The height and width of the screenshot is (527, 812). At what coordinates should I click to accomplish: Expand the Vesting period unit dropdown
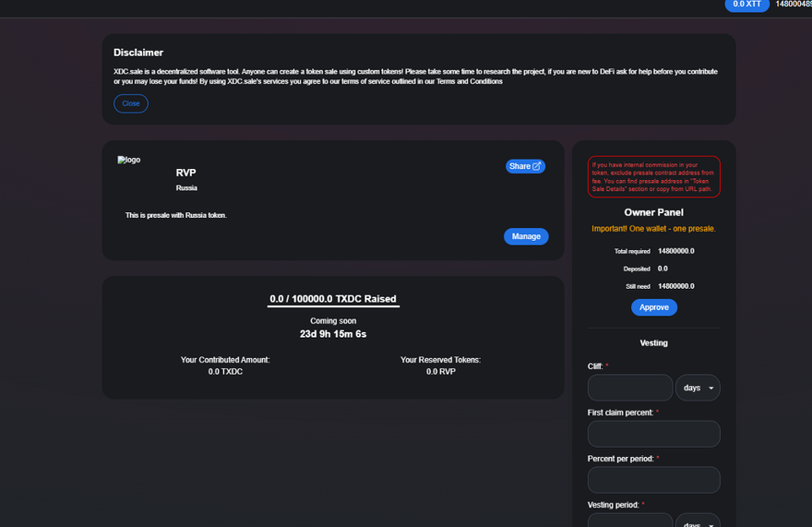(698, 521)
